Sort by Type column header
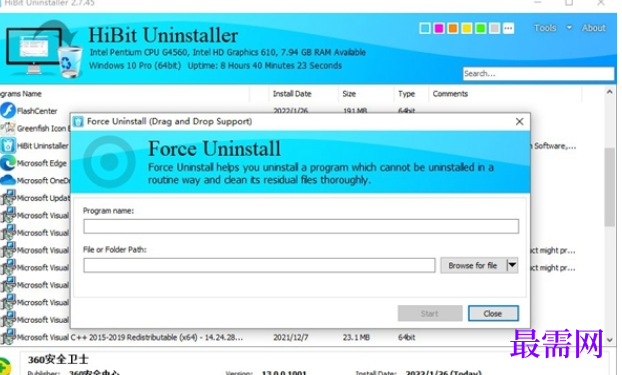The image size is (622, 375). pyautogui.click(x=407, y=94)
